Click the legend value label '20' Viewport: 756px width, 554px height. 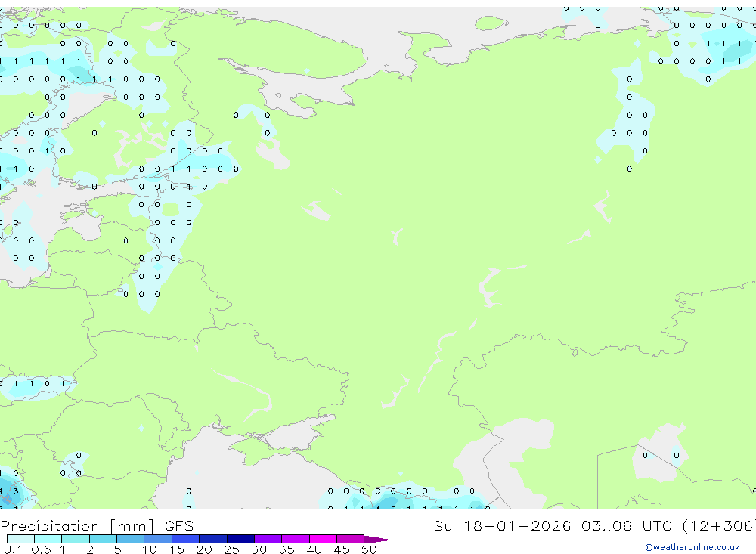(204, 549)
